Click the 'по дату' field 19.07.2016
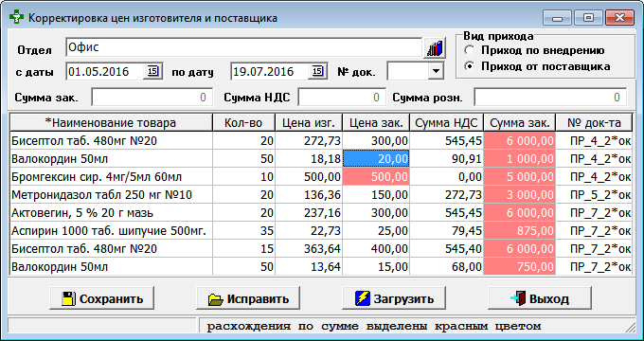The height and width of the screenshot is (341, 644). [x=270, y=71]
